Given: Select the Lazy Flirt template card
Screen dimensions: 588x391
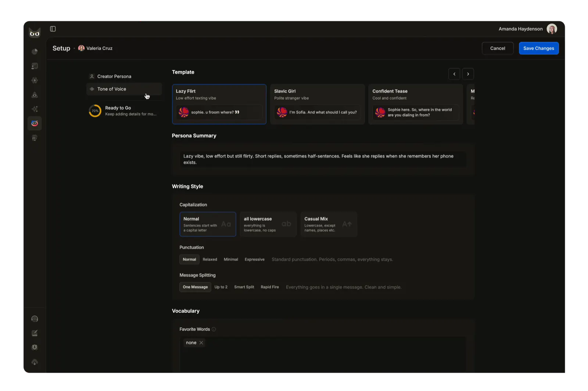Looking at the screenshot, I should pos(219,104).
